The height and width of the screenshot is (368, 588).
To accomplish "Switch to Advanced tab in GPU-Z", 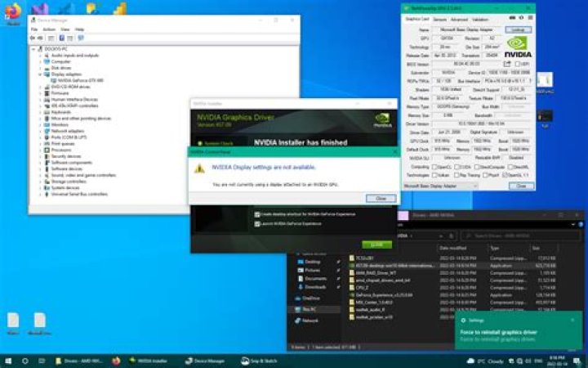I will [x=459, y=19].
